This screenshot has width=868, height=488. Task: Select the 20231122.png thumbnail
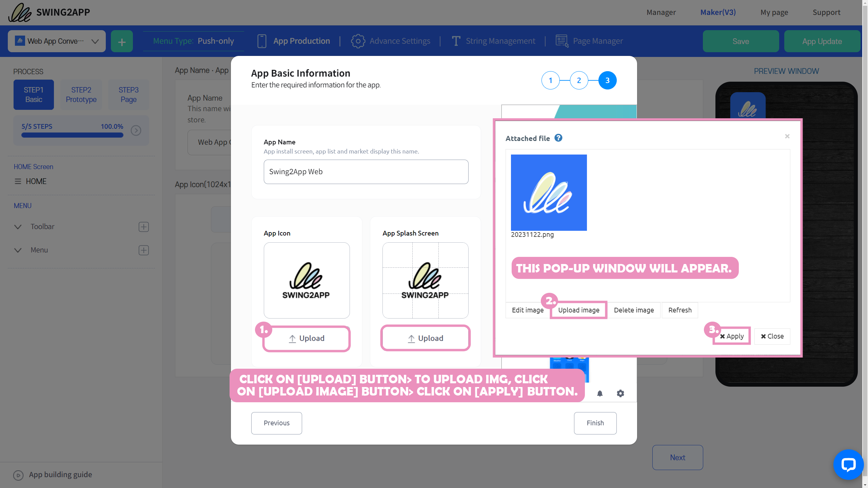[x=549, y=192]
